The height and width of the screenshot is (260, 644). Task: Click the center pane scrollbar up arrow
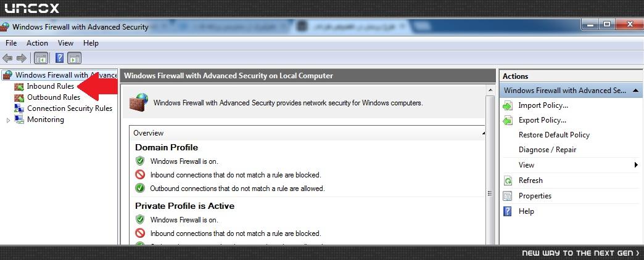click(x=490, y=90)
